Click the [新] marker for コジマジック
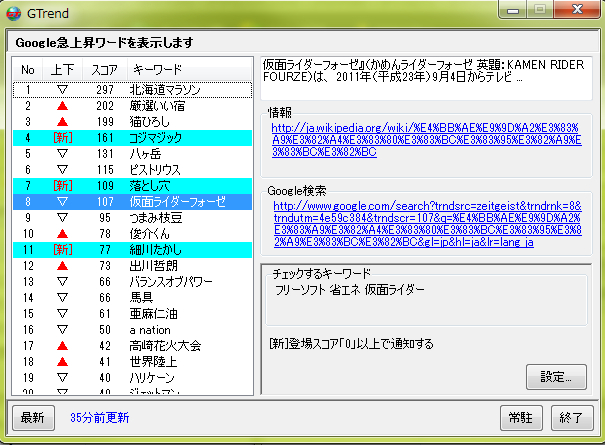The image size is (605, 445). tap(62, 138)
